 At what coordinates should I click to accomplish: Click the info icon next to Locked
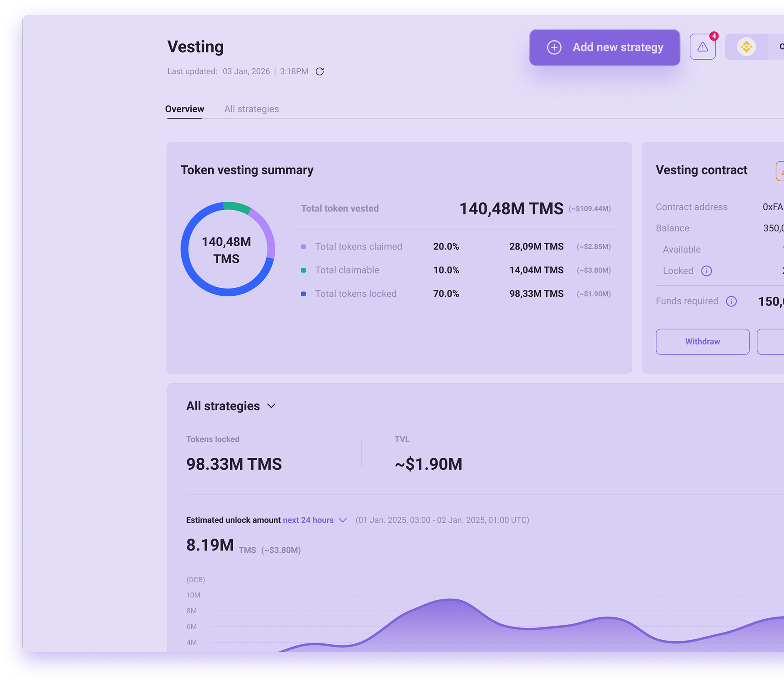707,271
